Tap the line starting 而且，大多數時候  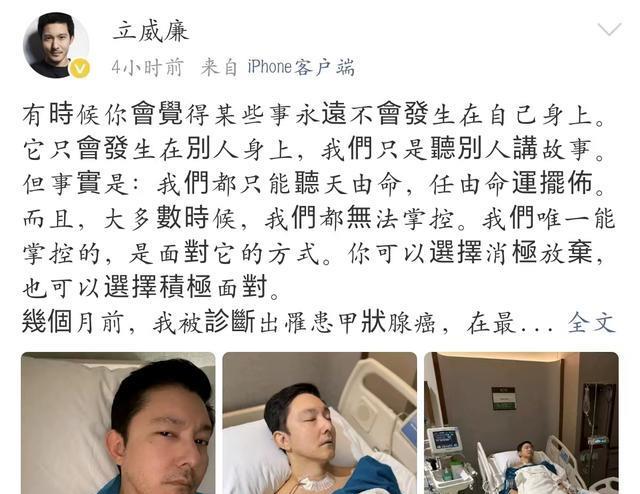[x=318, y=218]
